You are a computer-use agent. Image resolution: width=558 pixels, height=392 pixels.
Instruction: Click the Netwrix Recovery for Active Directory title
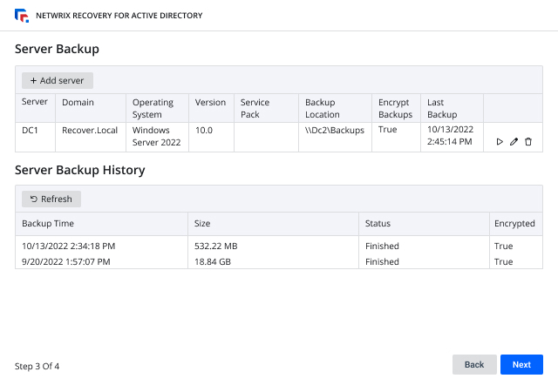[x=119, y=16]
